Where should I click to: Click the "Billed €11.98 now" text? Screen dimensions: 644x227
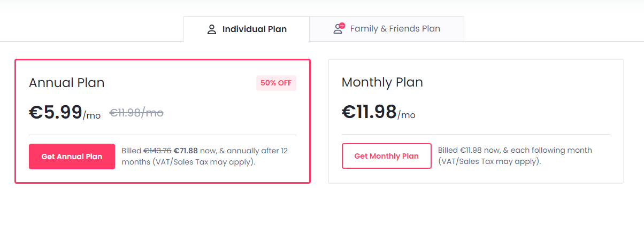(x=469, y=150)
